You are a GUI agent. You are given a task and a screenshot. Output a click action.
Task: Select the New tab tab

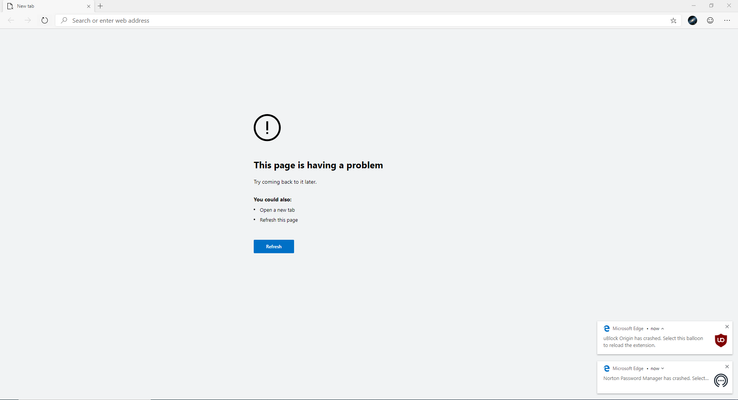pos(47,6)
